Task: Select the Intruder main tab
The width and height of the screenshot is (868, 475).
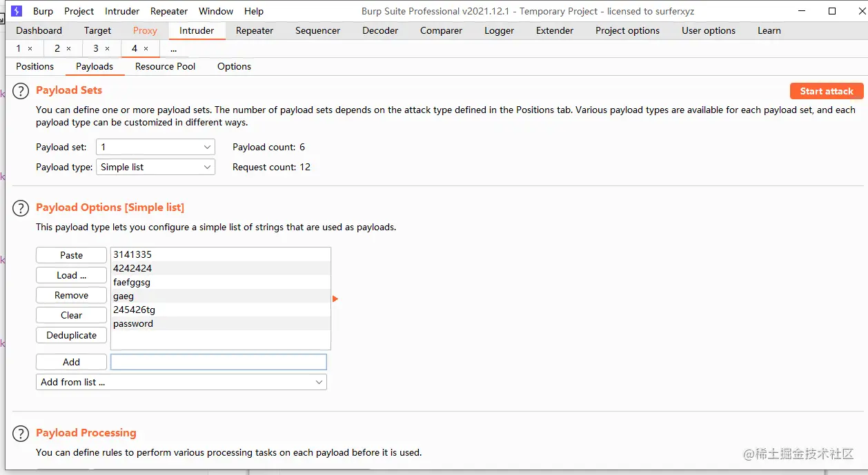Action: pyautogui.click(x=197, y=30)
